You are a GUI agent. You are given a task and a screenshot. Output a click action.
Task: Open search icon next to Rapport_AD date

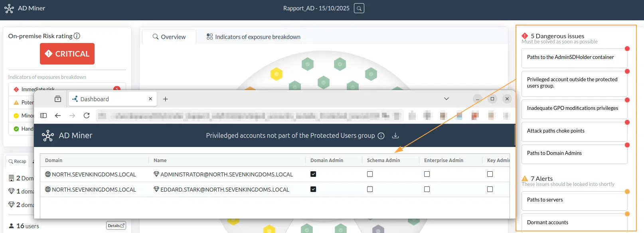(359, 8)
